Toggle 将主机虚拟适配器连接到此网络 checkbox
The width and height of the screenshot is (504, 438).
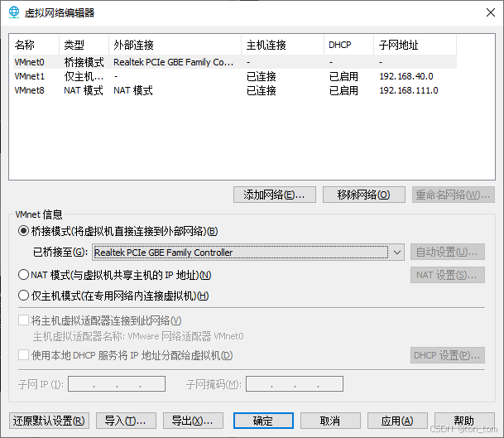click(x=23, y=320)
